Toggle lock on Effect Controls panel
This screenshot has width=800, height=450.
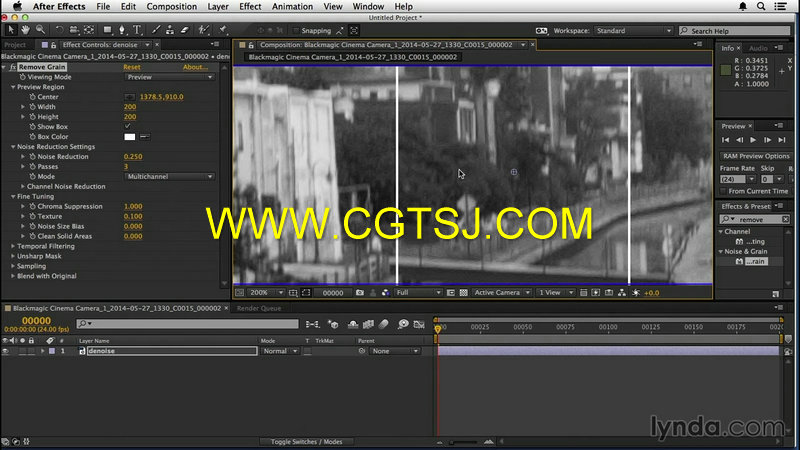pyautogui.click(x=53, y=45)
